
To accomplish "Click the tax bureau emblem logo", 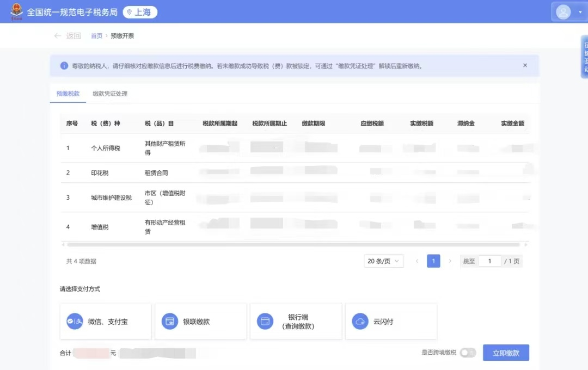I will (16, 11).
